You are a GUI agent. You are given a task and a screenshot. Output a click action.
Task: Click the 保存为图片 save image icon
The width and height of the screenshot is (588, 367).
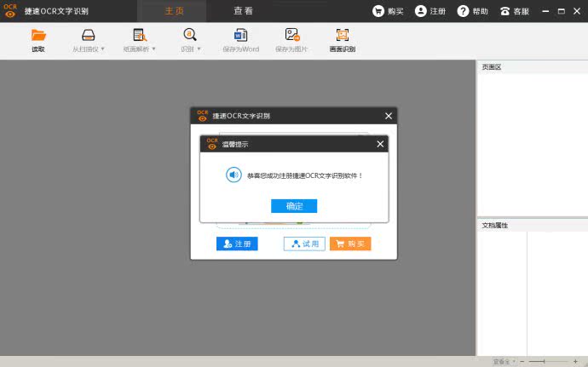click(292, 35)
